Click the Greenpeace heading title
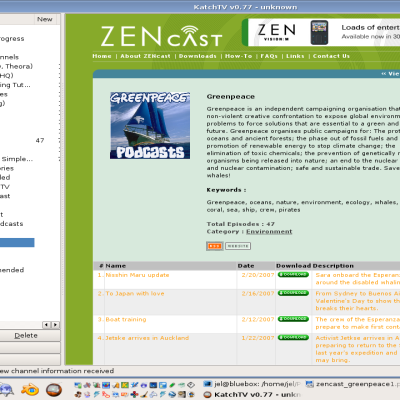Viewport: 400px width, 400px height. coord(231,96)
